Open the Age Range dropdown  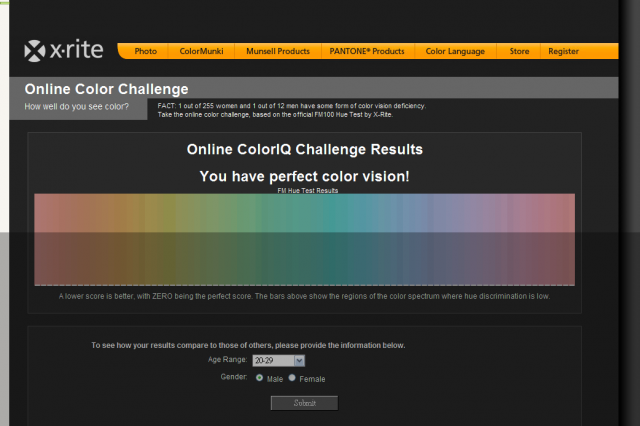278,360
